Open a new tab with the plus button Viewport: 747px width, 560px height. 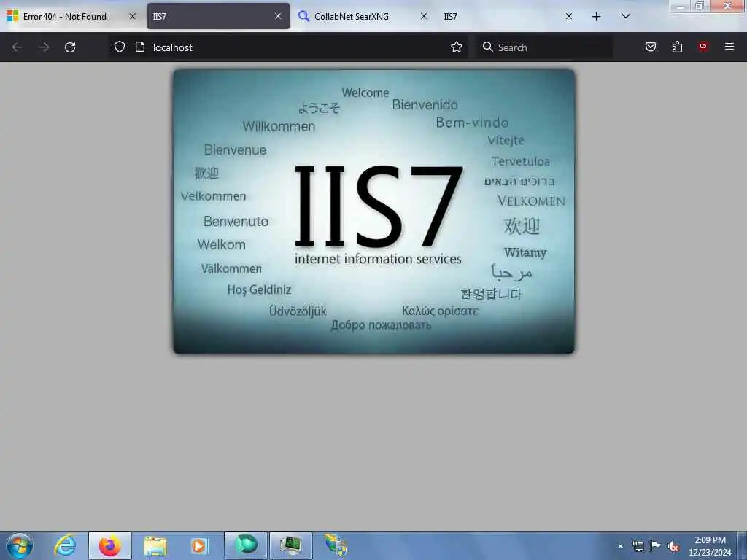597,17
